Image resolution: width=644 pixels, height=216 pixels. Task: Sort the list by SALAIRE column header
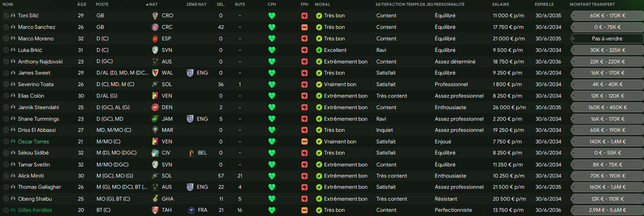[500, 4]
